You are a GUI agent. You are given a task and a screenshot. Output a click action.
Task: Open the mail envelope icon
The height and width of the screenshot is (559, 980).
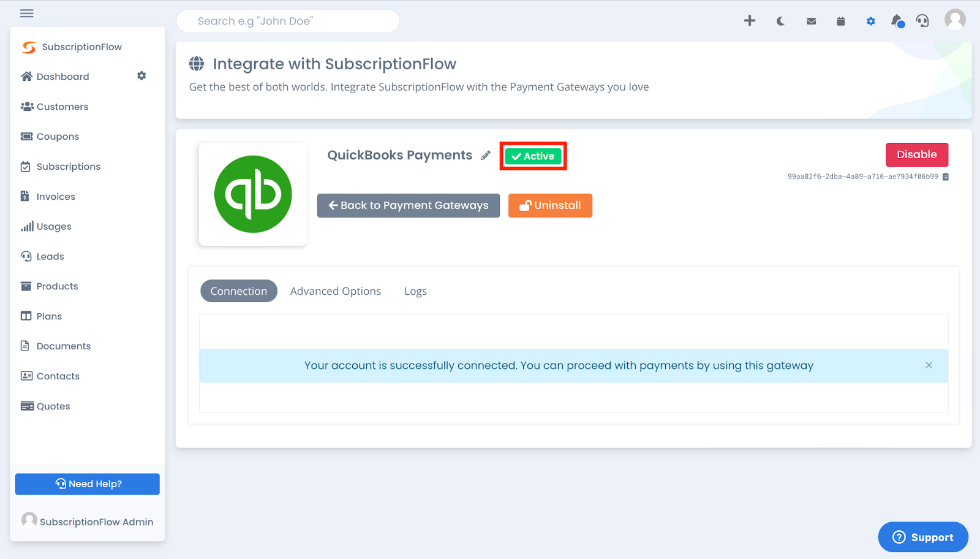pyautogui.click(x=811, y=21)
